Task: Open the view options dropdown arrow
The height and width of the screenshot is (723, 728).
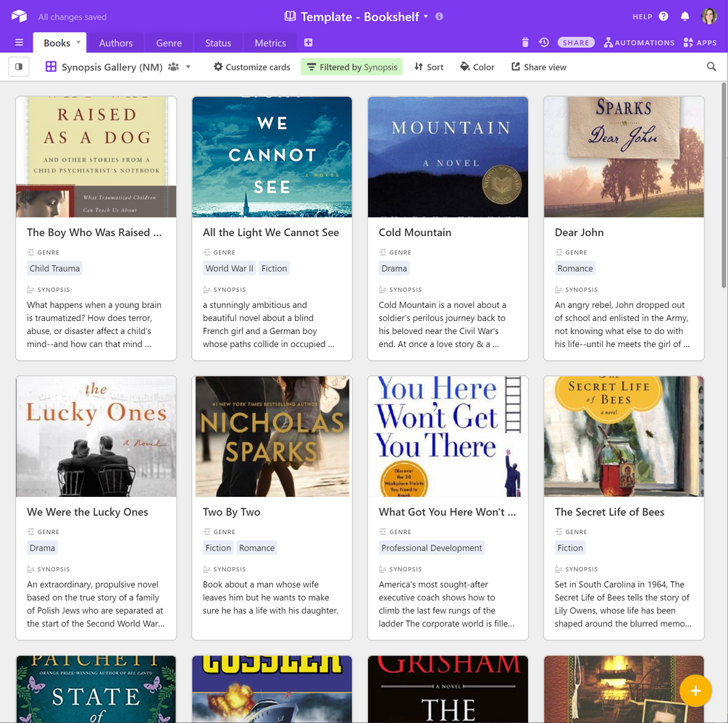Action: click(x=188, y=67)
